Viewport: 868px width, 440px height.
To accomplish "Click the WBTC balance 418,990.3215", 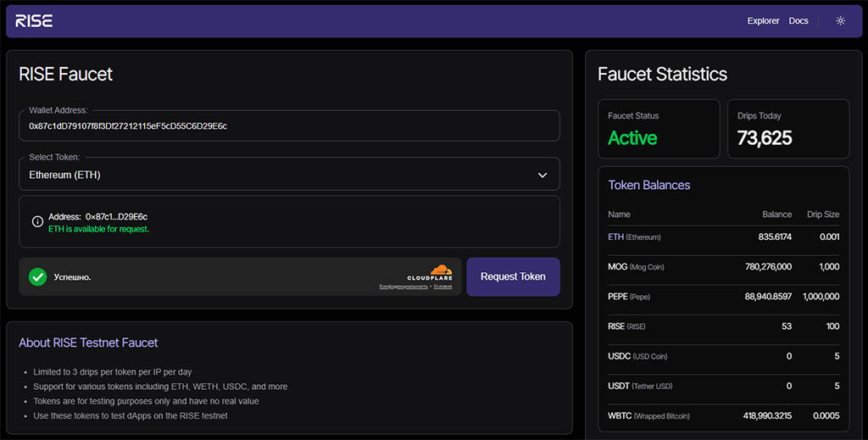I will tap(767, 415).
